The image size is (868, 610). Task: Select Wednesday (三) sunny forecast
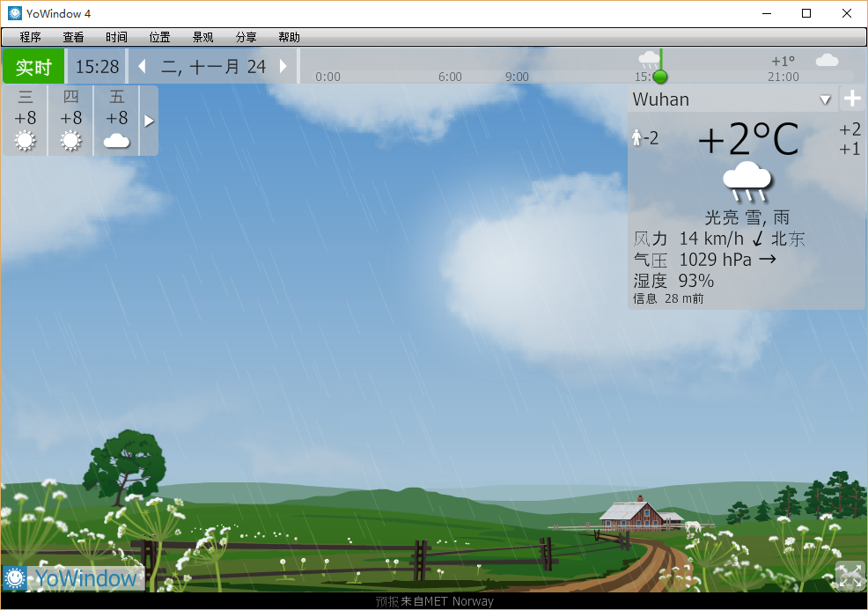point(26,120)
